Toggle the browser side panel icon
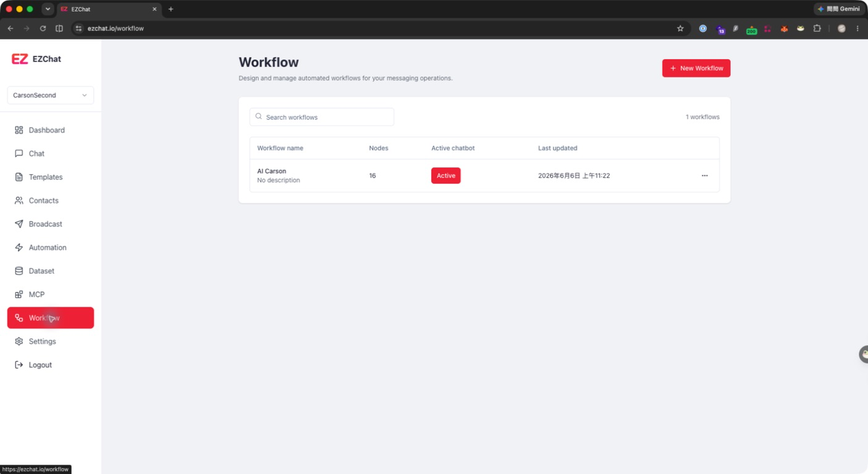This screenshot has height=474, width=868. pos(59,28)
